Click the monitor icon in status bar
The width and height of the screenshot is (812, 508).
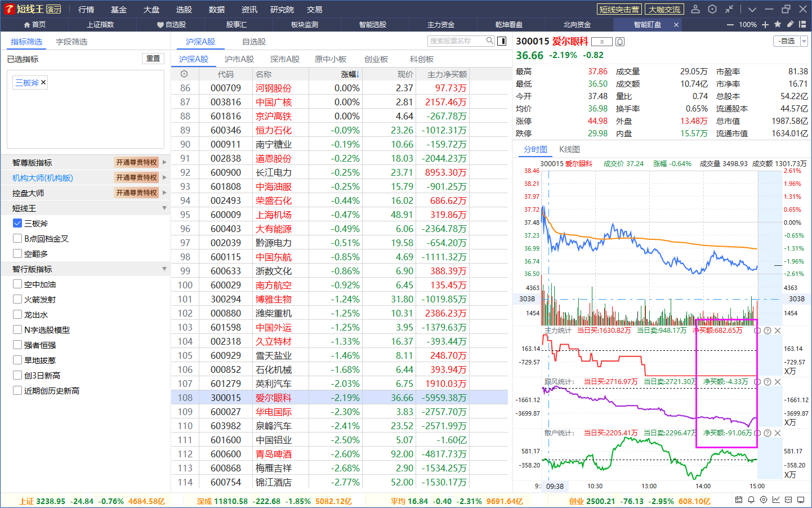tap(801, 500)
